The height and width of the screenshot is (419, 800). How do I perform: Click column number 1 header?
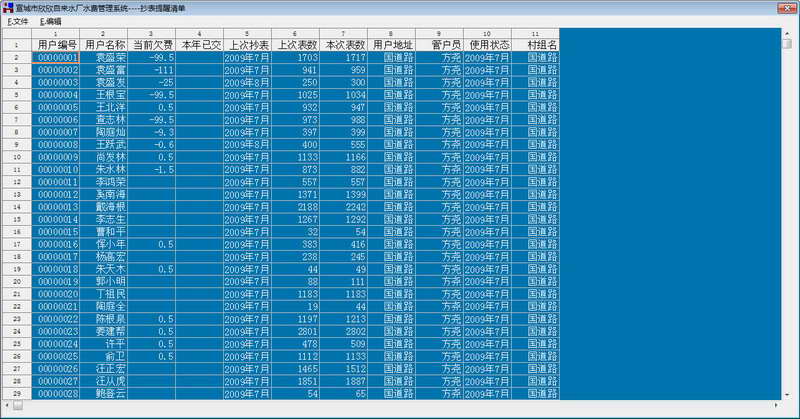(x=56, y=34)
